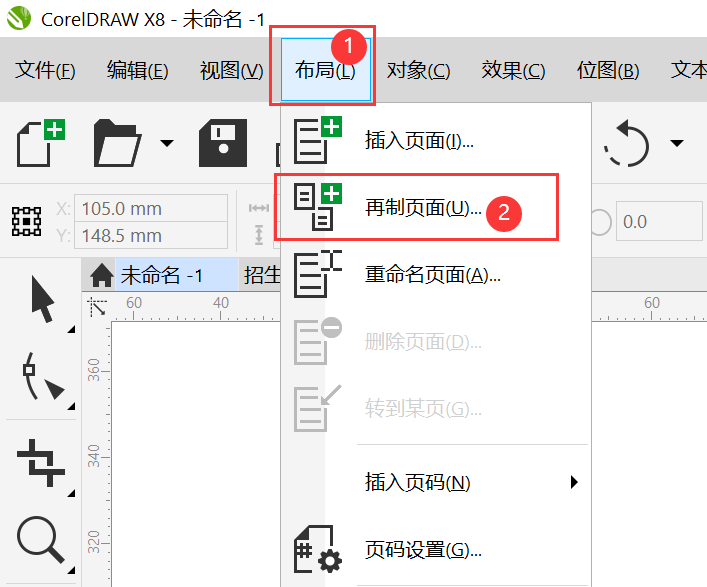The image size is (707, 587).
Task: Click the CorelDRAW logo in title bar
Action: (x=19, y=18)
